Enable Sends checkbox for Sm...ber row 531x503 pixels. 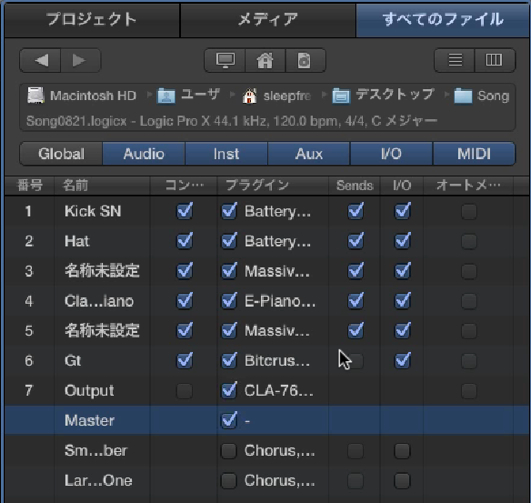point(355,451)
